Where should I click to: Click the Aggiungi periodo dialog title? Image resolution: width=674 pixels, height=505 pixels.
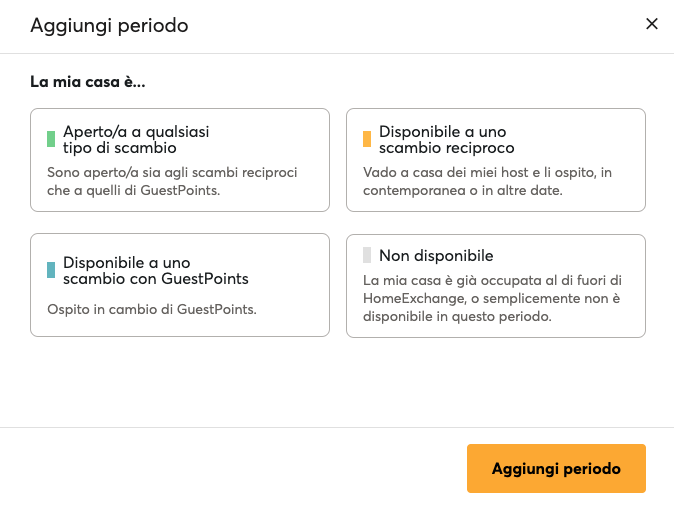tap(109, 25)
